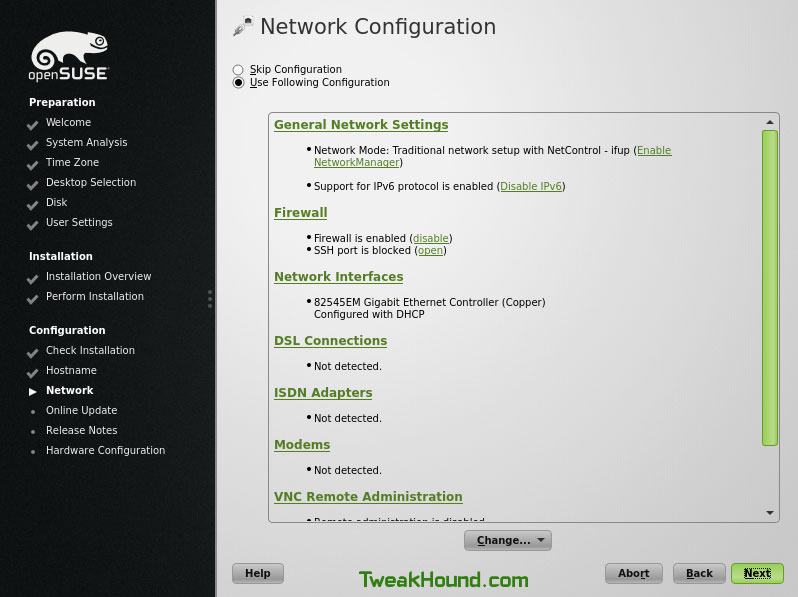
Task: Click the Abort button
Action: pyautogui.click(x=634, y=574)
